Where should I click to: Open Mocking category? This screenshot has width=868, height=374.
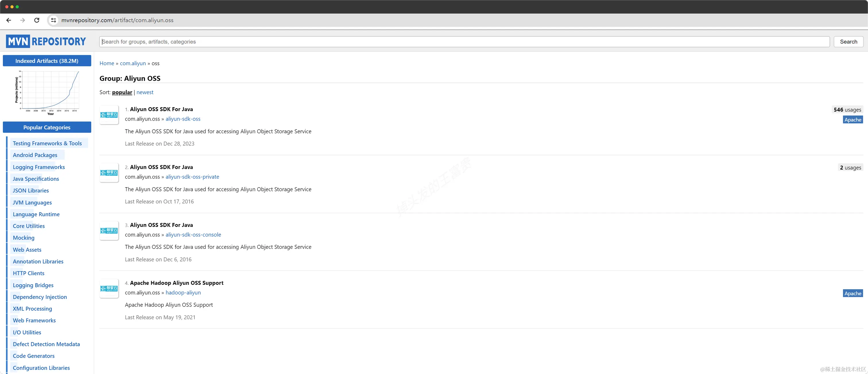[x=24, y=238]
